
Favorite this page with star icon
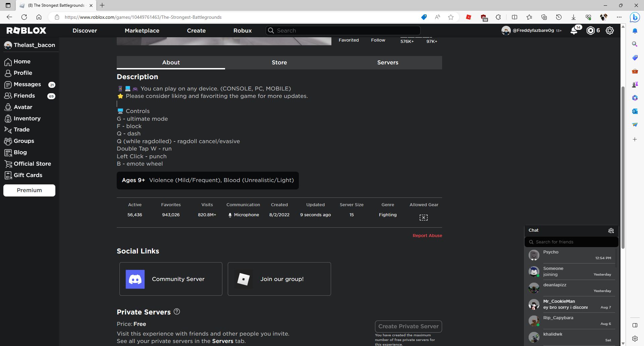[x=451, y=17]
